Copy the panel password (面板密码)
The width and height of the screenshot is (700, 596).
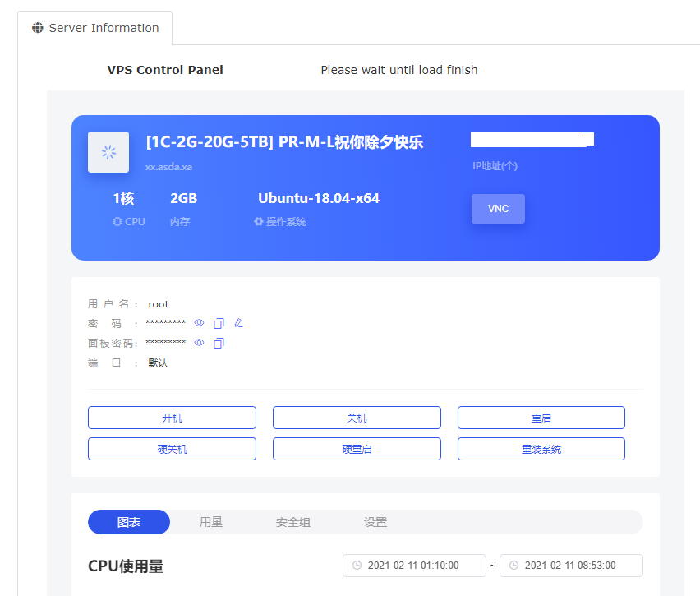pyautogui.click(x=219, y=343)
